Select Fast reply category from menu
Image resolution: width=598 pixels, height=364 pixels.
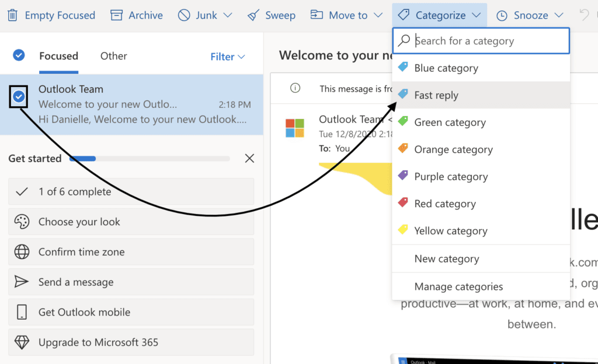click(436, 95)
